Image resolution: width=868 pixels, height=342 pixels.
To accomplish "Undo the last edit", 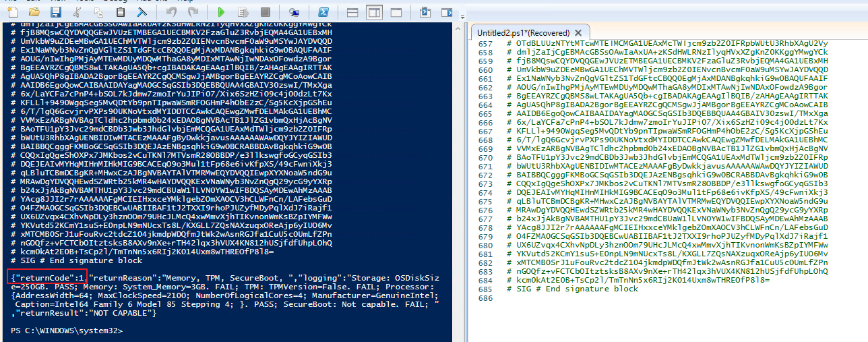I will [171, 12].
